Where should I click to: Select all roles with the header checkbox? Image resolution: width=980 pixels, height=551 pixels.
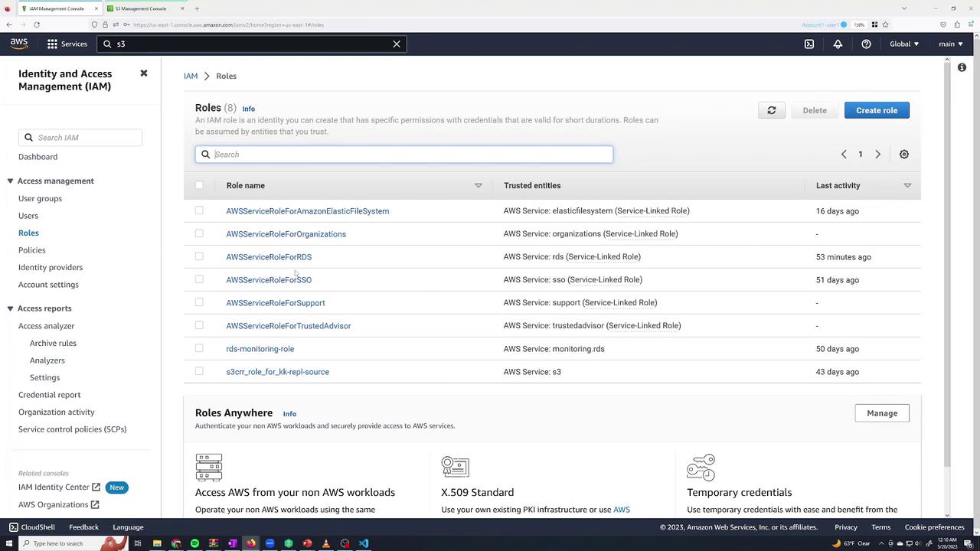pyautogui.click(x=199, y=185)
